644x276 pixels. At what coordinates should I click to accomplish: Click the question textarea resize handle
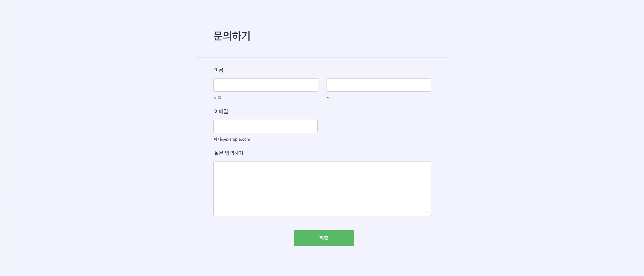click(x=427, y=212)
